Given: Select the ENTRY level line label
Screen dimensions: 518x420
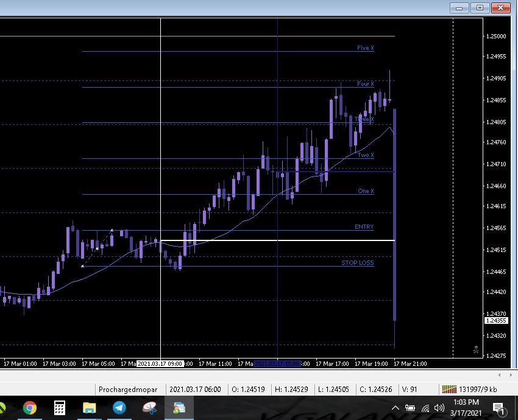Looking at the screenshot, I should tap(364, 227).
